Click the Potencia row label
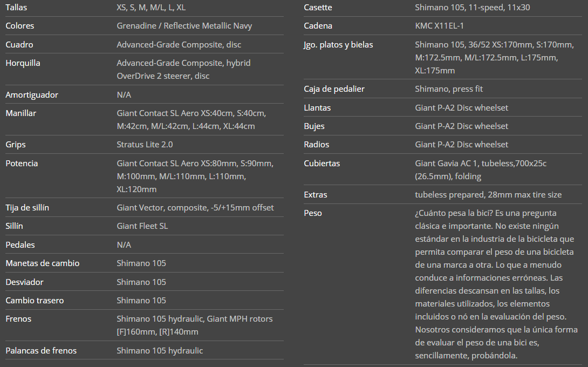The width and height of the screenshot is (588, 367). pyautogui.click(x=22, y=164)
